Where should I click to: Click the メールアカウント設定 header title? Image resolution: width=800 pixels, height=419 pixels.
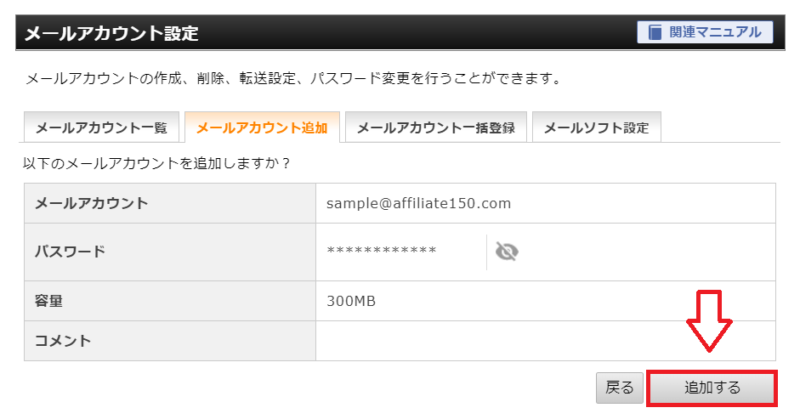[111, 34]
